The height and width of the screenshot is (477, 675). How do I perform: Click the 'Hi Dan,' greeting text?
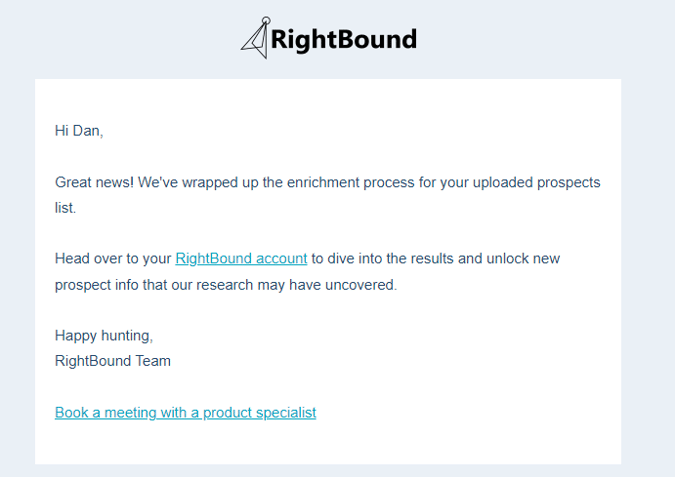[79, 130]
